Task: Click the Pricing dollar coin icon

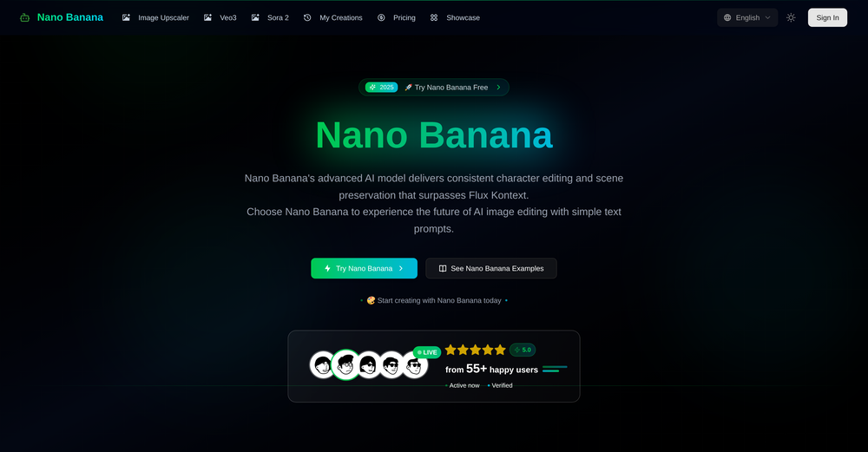Action: [x=381, y=17]
